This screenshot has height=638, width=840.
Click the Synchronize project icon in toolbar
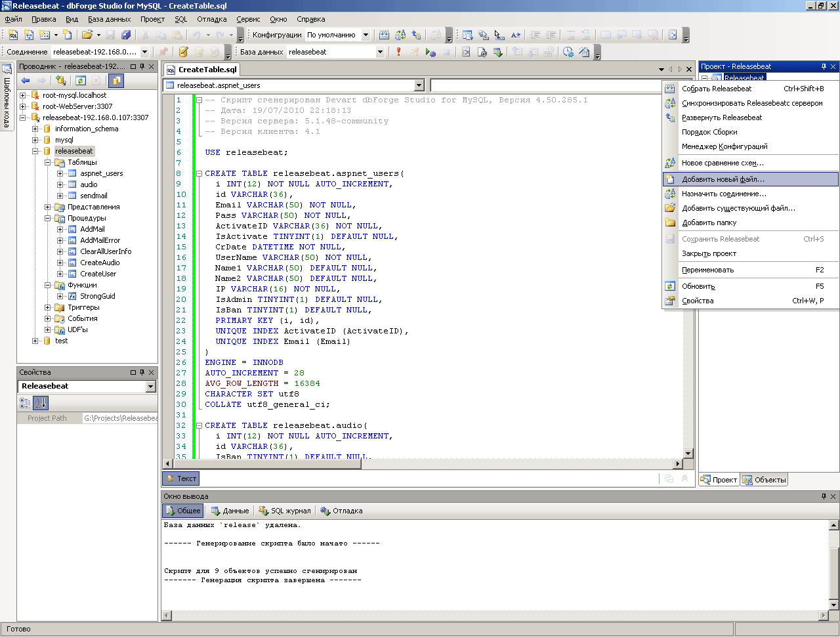[400, 35]
